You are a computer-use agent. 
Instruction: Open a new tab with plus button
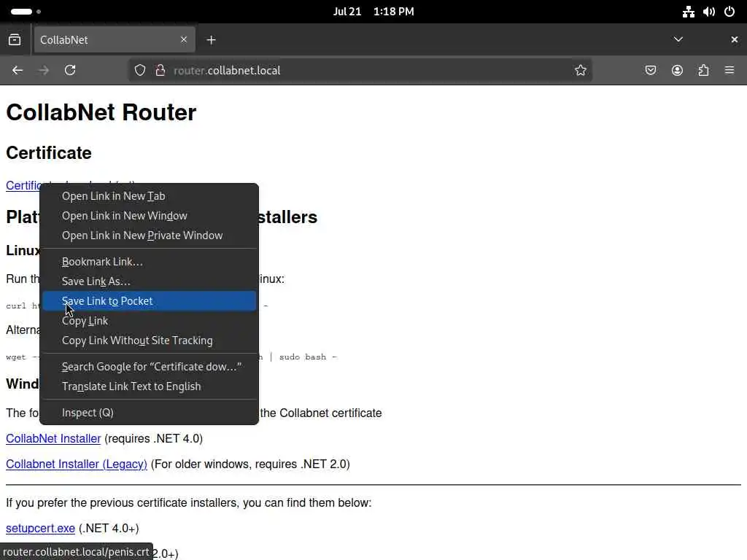(x=211, y=40)
